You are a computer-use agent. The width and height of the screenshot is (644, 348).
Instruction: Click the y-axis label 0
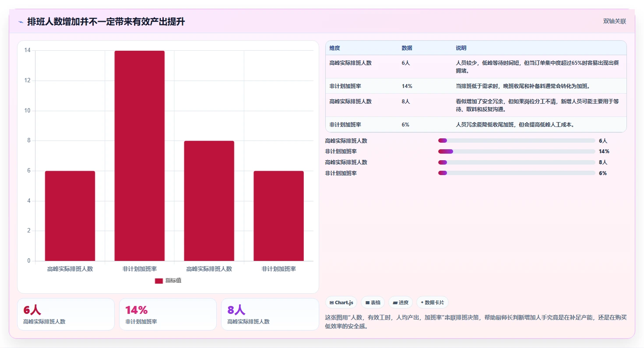pyautogui.click(x=29, y=261)
